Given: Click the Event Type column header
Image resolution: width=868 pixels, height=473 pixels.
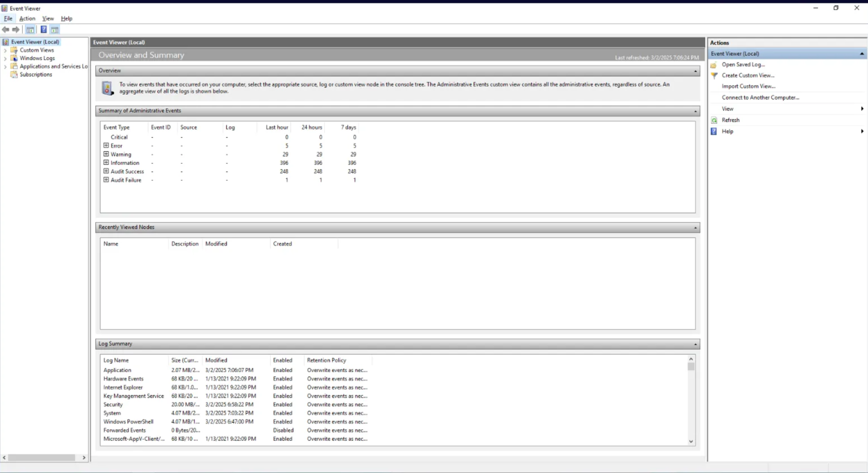Looking at the screenshot, I should point(124,127).
